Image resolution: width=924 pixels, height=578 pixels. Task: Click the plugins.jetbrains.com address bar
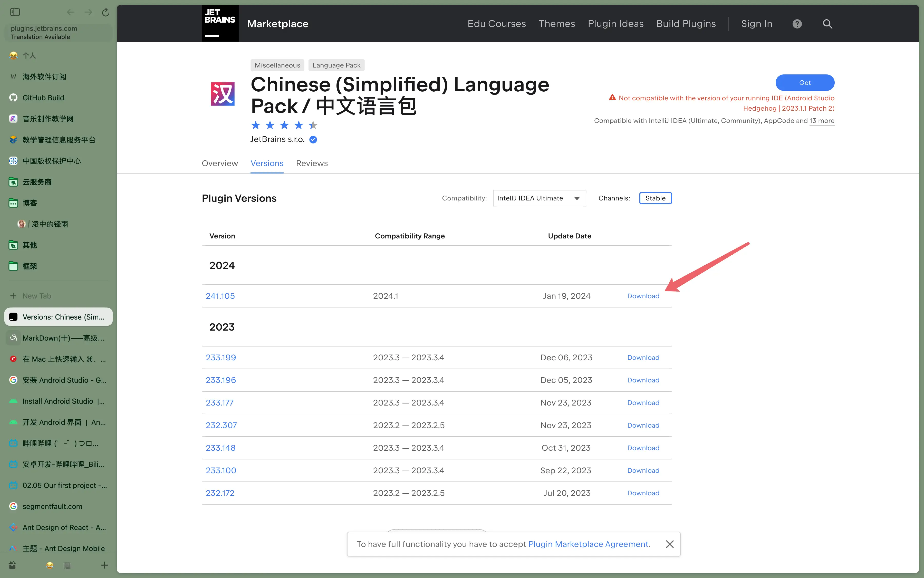point(58,33)
